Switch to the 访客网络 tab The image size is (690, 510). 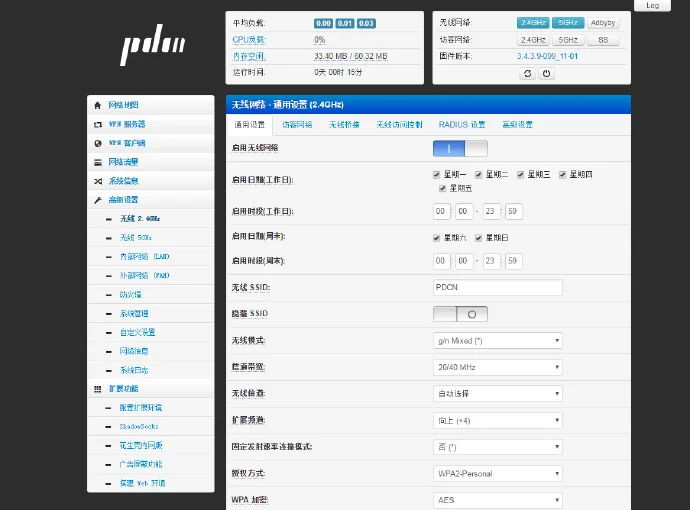coord(297,125)
